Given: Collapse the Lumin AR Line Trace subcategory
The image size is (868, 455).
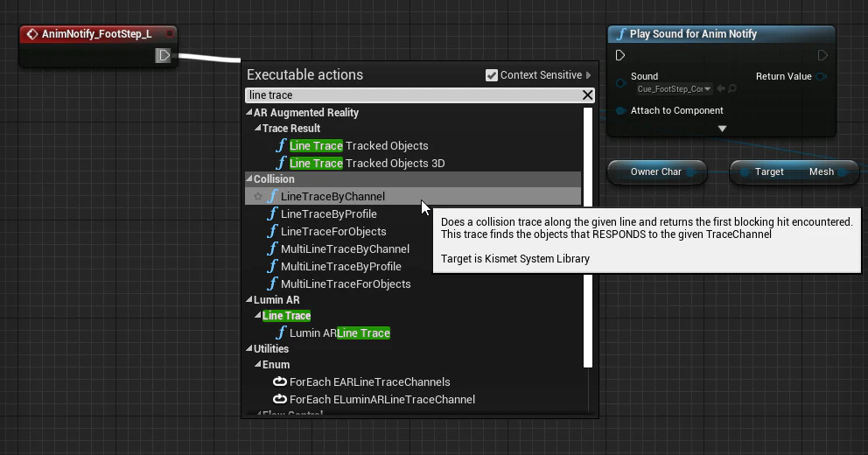Looking at the screenshot, I should click(x=258, y=315).
